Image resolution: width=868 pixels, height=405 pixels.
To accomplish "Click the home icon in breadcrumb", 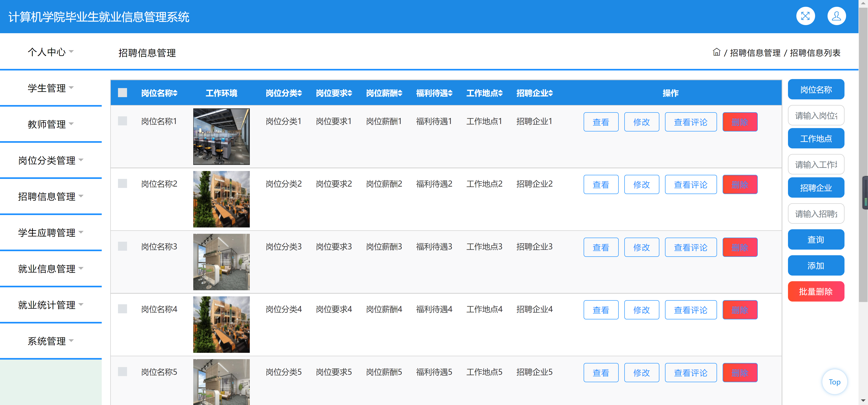I will [x=716, y=52].
